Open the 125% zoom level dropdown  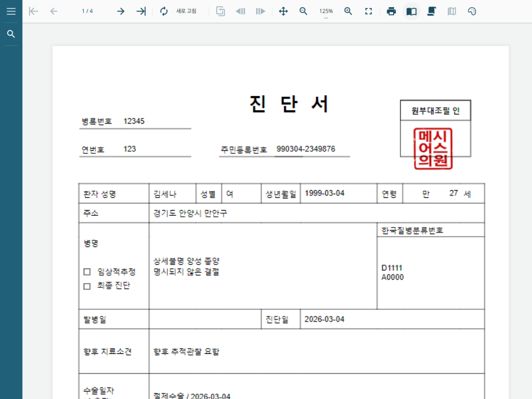[x=326, y=12]
